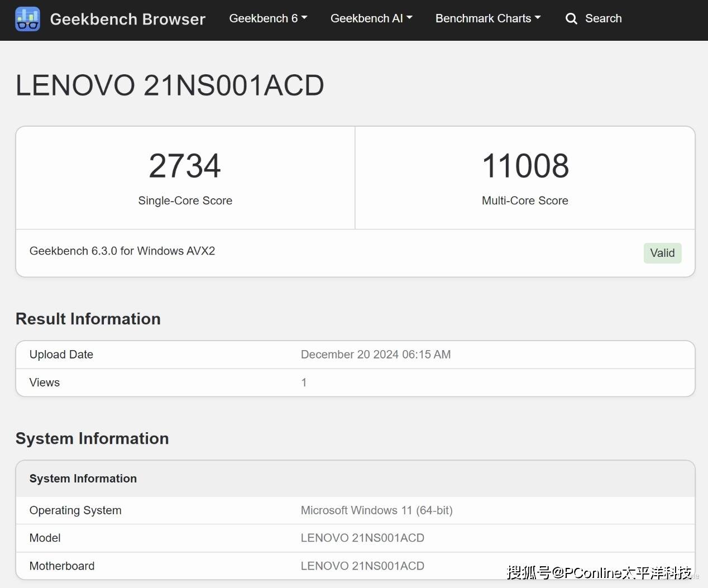Image resolution: width=708 pixels, height=588 pixels.
Task: Click the System Information section heading
Action: [92, 438]
